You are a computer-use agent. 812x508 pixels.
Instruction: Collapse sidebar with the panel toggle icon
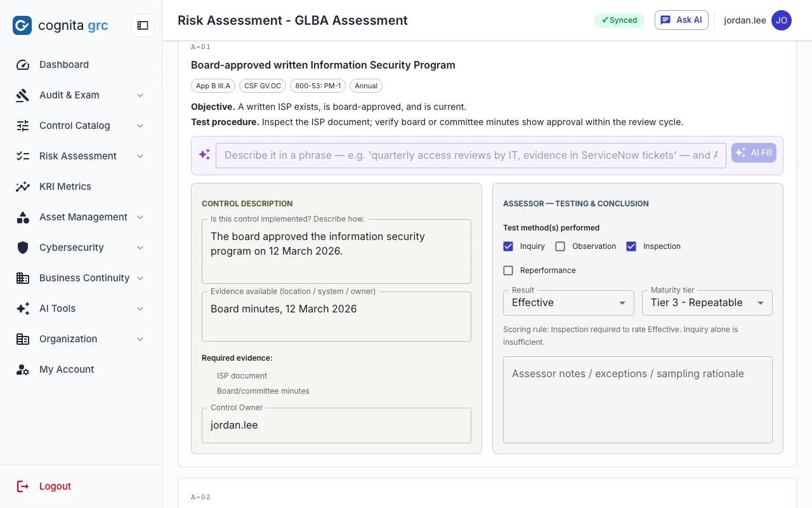pos(143,25)
